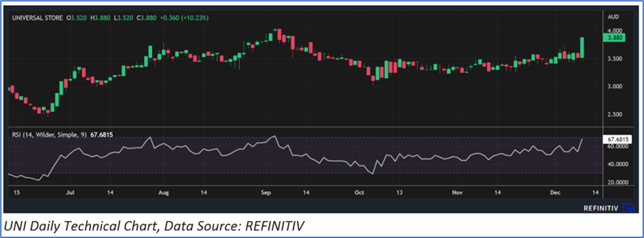The width and height of the screenshot is (644, 238).
Task: Click the UNIVERSAL STORE symbol title
Action: pos(37,18)
